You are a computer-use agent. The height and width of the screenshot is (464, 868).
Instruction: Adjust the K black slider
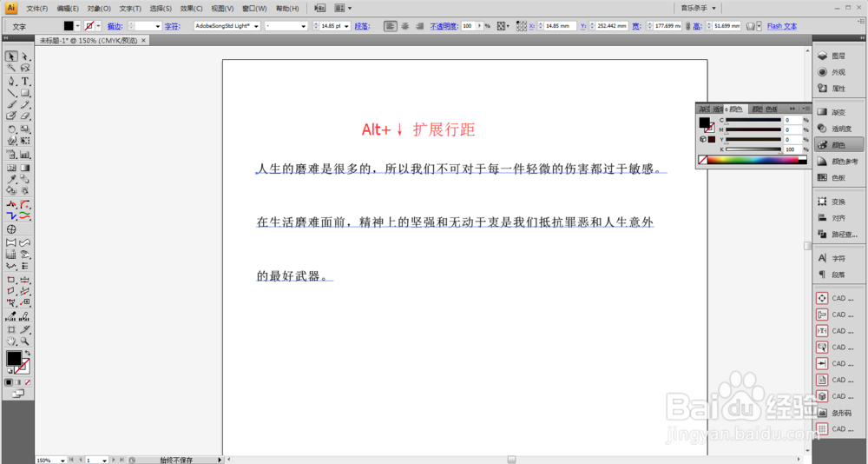click(x=753, y=149)
